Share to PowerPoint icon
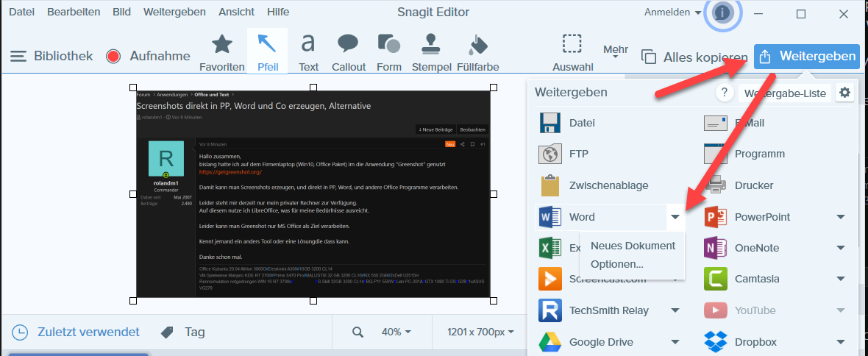This screenshot has height=356, width=868. click(x=715, y=217)
